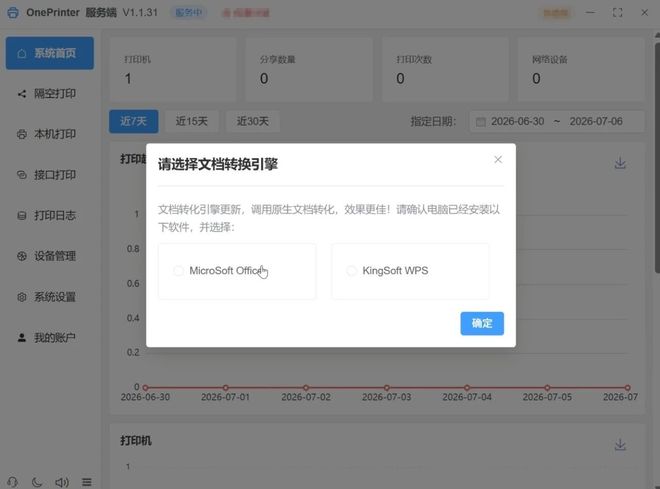
Task: Click the log icon beside 打印日志
Action: [22, 215]
